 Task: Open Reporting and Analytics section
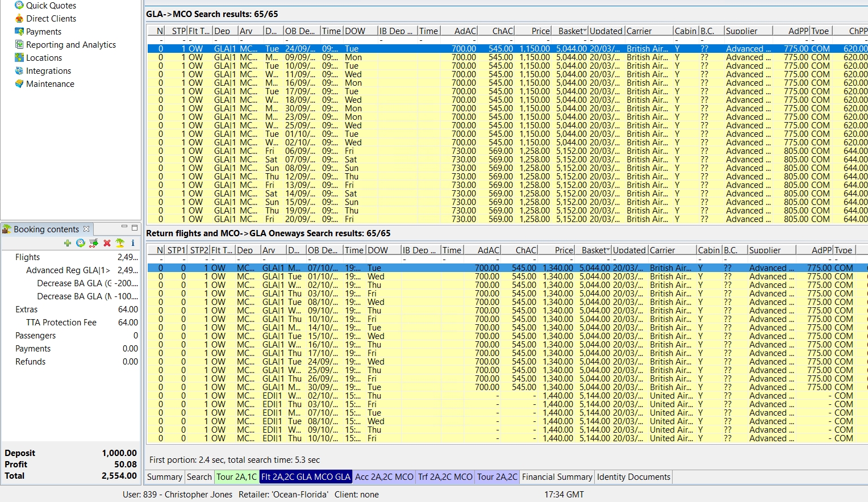click(70, 45)
